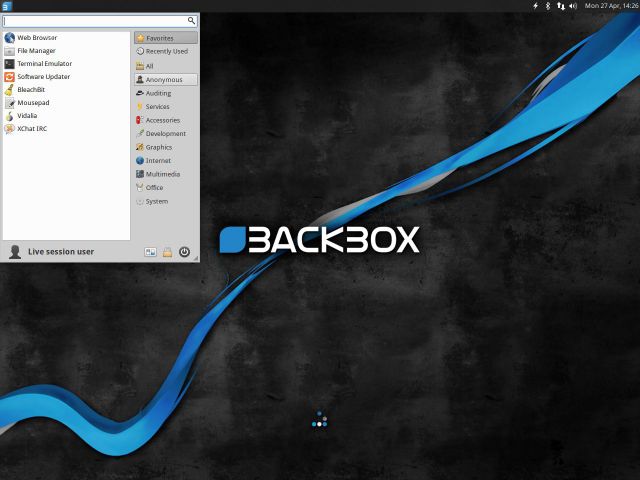Browse the Office category

(166, 187)
